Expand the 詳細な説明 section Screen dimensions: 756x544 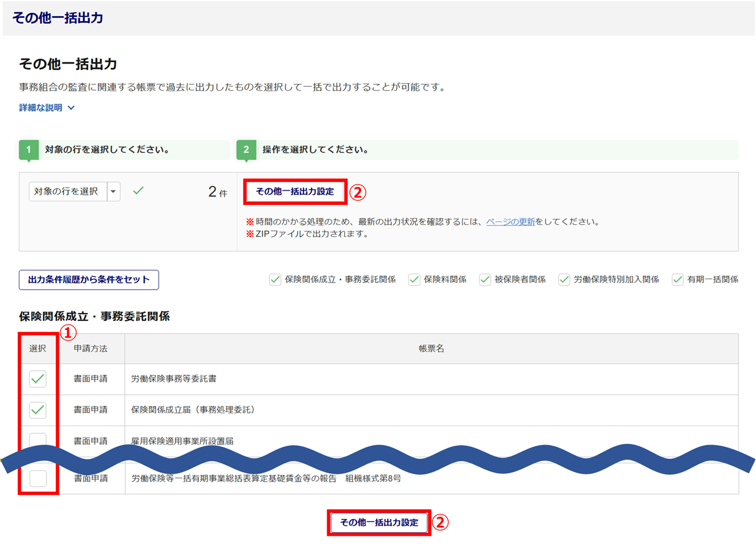[47, 108]
